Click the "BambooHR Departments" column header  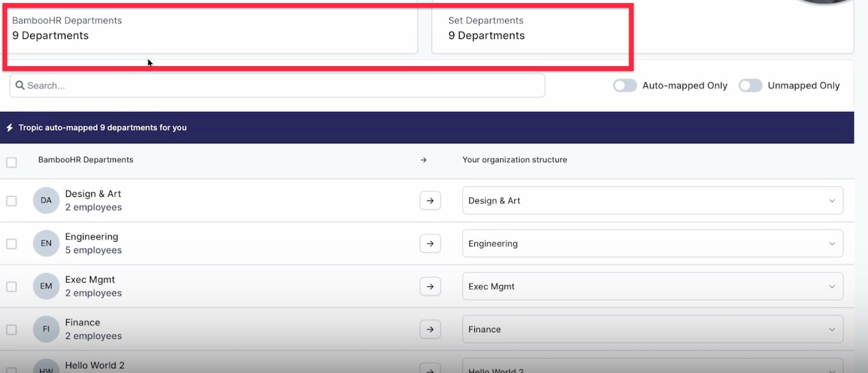tap(86, 160)
